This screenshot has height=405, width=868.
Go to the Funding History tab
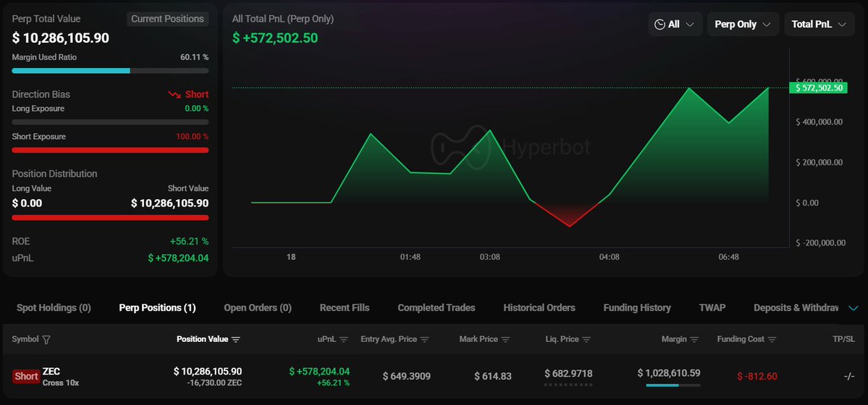click(637, 308)
